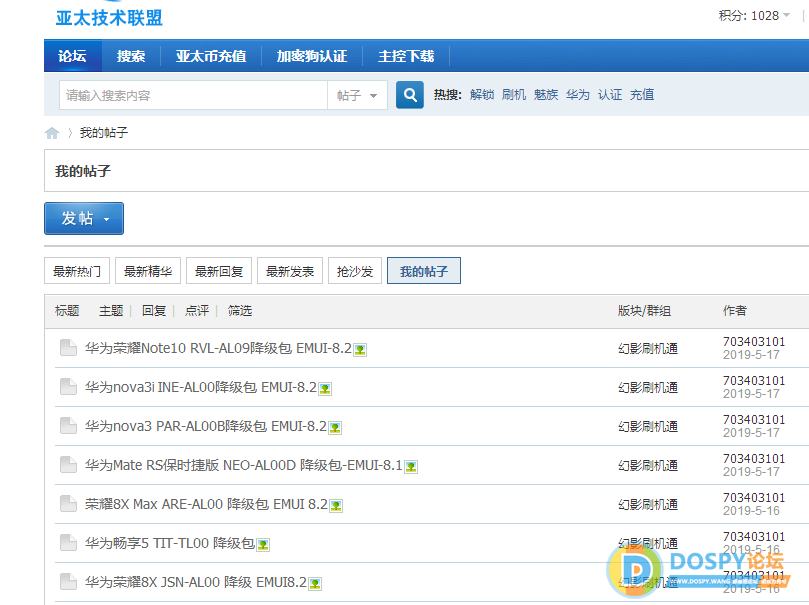Click image attachment icon after nova3i INE-AL00 title

325,388
